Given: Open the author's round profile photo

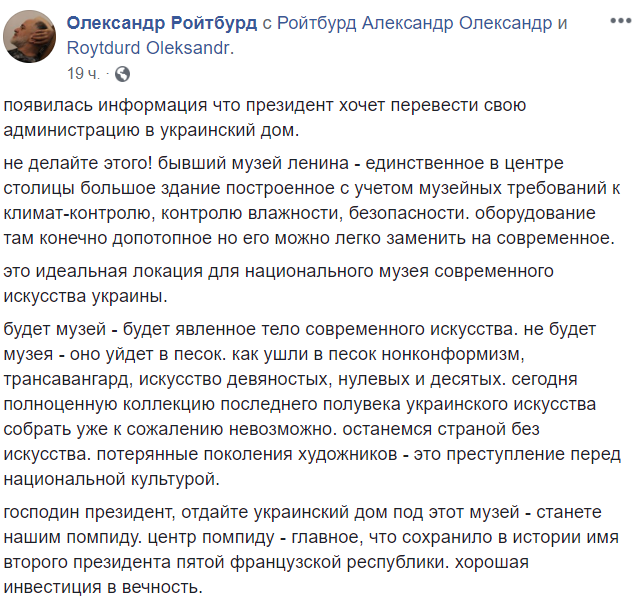Looking at the screenshot, I should [x=29, y=36].
